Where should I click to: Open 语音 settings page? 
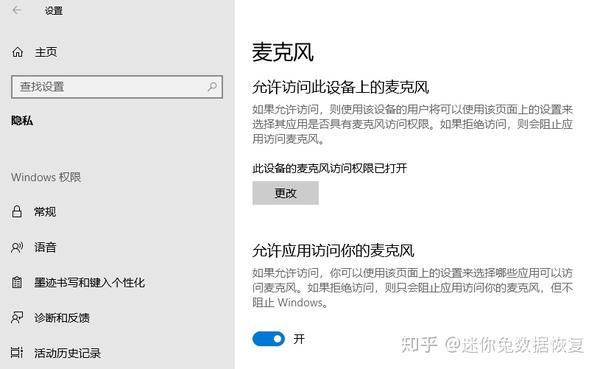[x=45, y=247]
